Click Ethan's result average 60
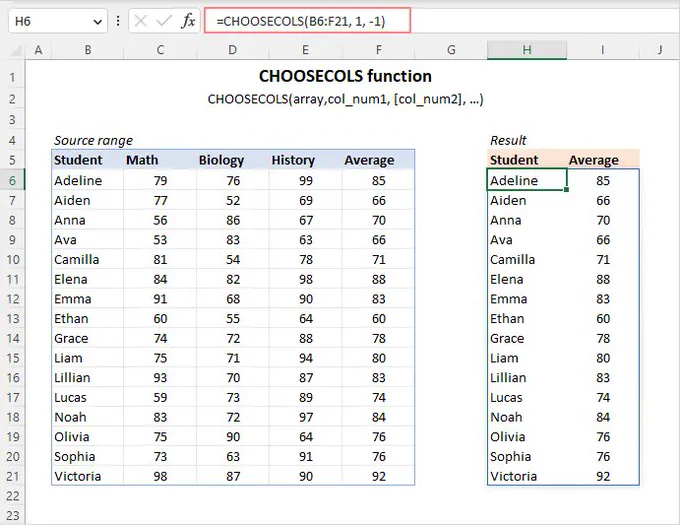 [603, 319]
